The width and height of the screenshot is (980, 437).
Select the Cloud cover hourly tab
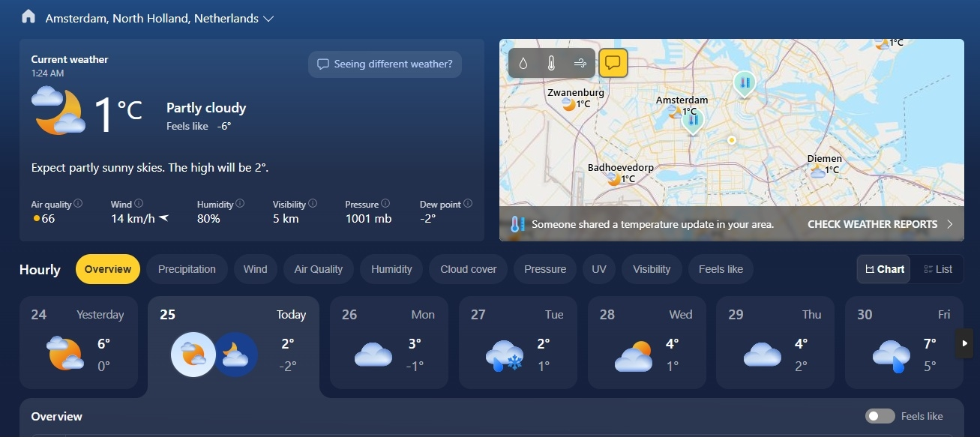469,269
